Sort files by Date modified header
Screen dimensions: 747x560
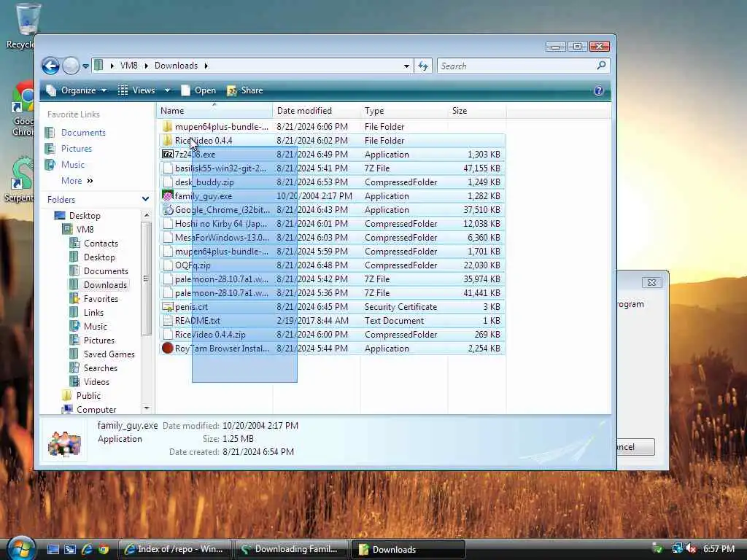tap(317, 111)
